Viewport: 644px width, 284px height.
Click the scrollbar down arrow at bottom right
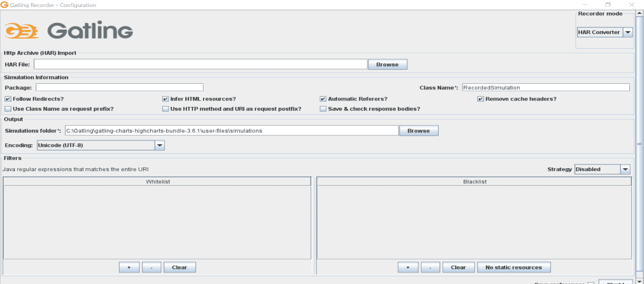click(x=639, y=281)
